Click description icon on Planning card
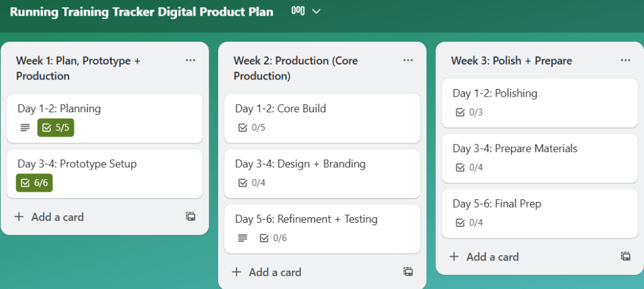The height and width of the screenshot is (289, 644). coord(25,127)
